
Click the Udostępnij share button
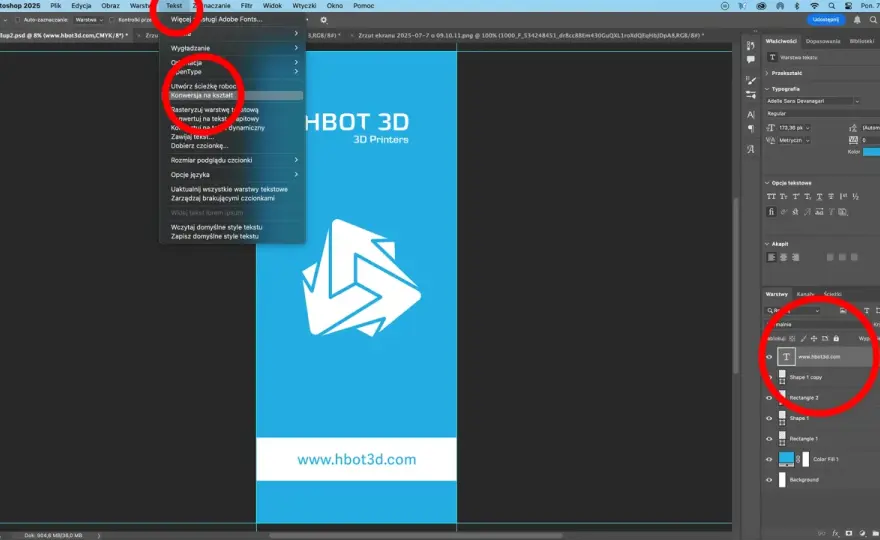[826, 20]
